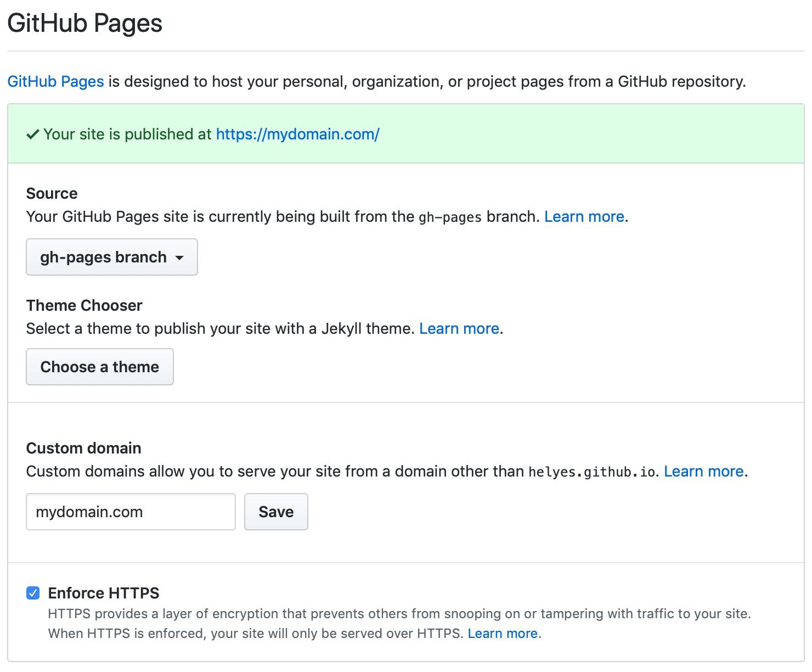Viewport: 812px width, 672px height.
Task: Click the green checkmark published icon
Action: tap(33, 134)
